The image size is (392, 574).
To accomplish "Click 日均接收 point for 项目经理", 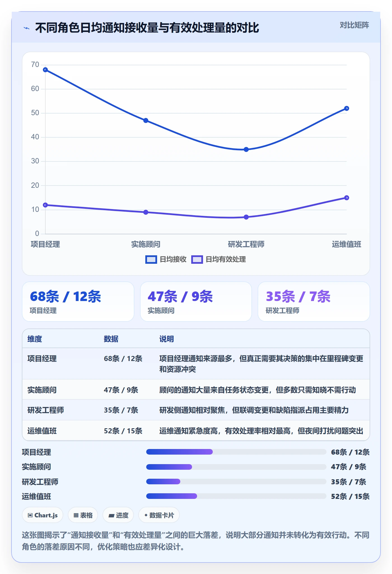I will click(45, 70).
